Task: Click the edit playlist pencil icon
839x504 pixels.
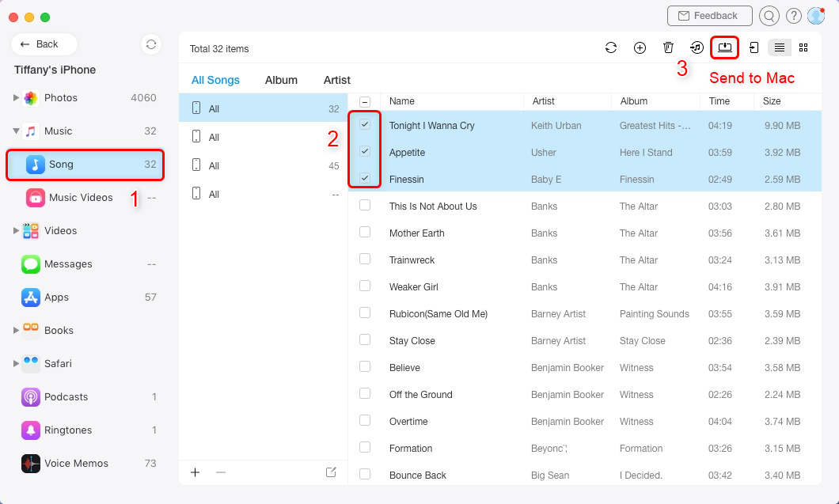Action: coord(331,472)
